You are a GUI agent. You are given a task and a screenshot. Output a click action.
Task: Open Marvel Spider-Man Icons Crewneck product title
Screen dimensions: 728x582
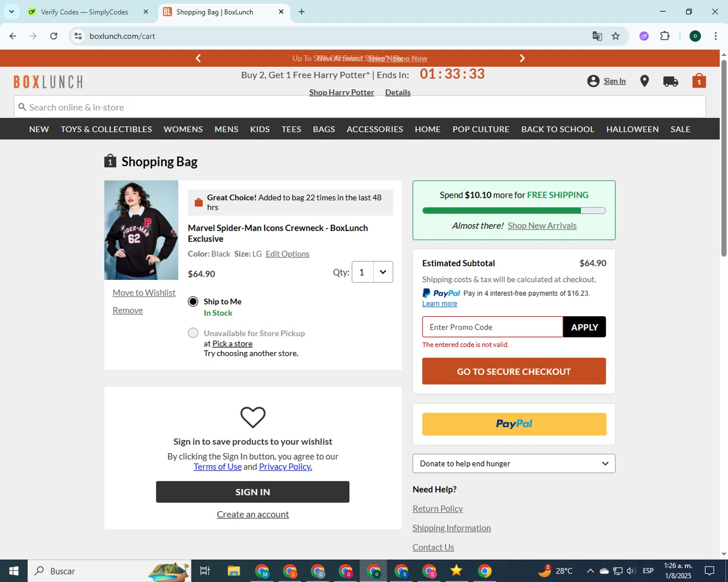tap(278, 233)
